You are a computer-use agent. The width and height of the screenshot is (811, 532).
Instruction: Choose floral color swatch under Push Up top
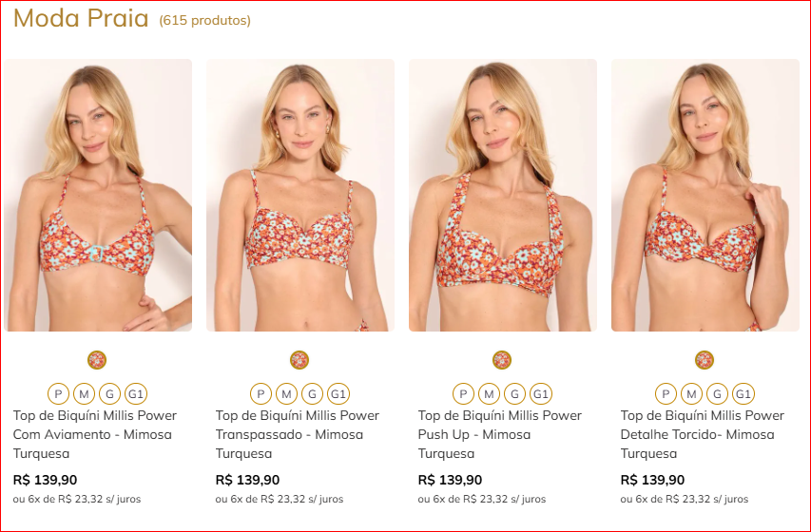502,360
